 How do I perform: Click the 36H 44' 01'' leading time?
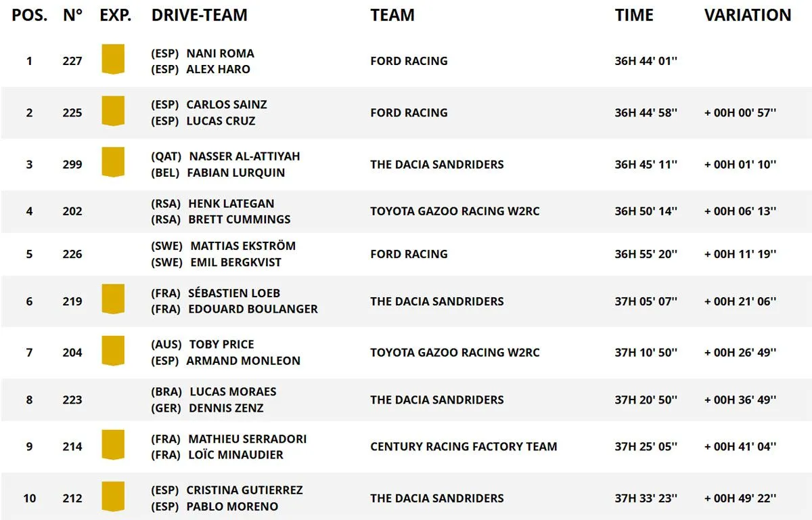(x=646, y=61)
